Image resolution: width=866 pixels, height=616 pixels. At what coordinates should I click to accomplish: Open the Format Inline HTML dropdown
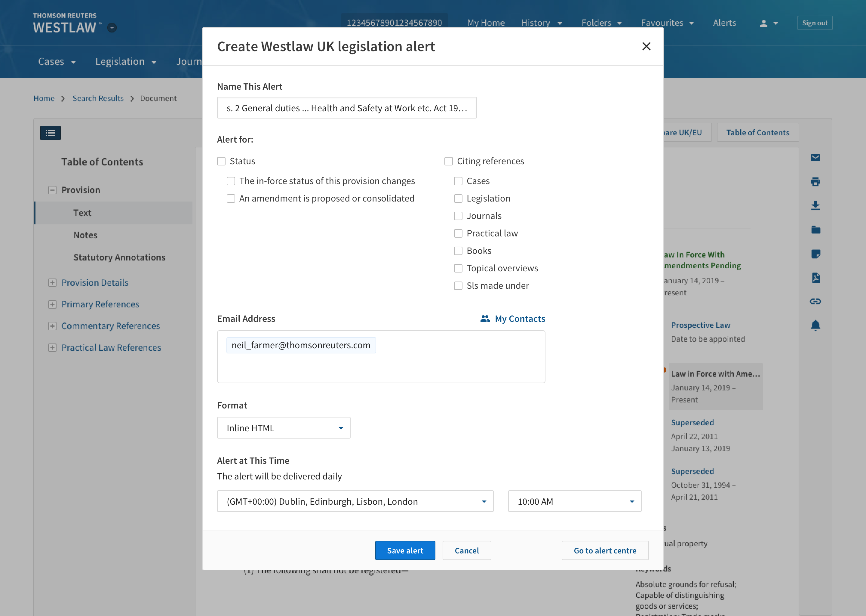click(284, 428)
